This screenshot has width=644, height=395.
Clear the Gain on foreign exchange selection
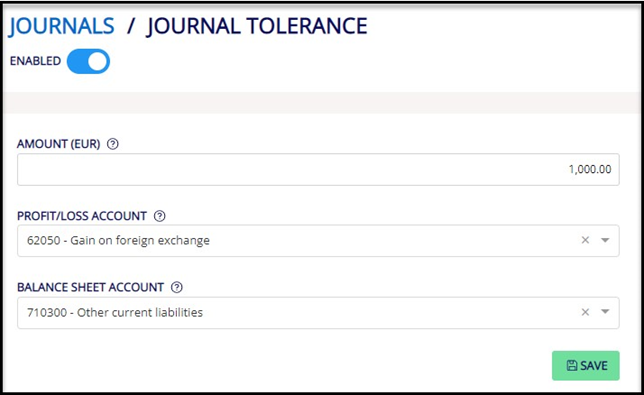pyautogui.click(x=585, y=240)
